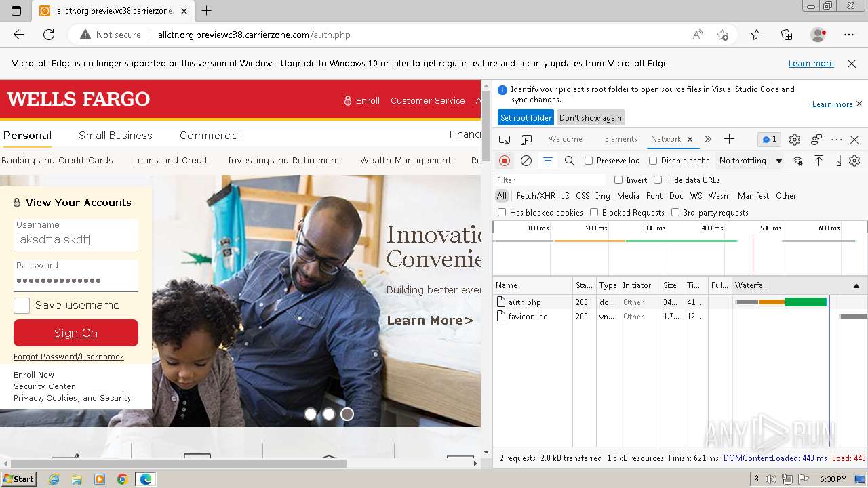Viewport: 868px width, 488px height.
Task: Enable 3rd-party requests filter
Action: pos(675,212)
